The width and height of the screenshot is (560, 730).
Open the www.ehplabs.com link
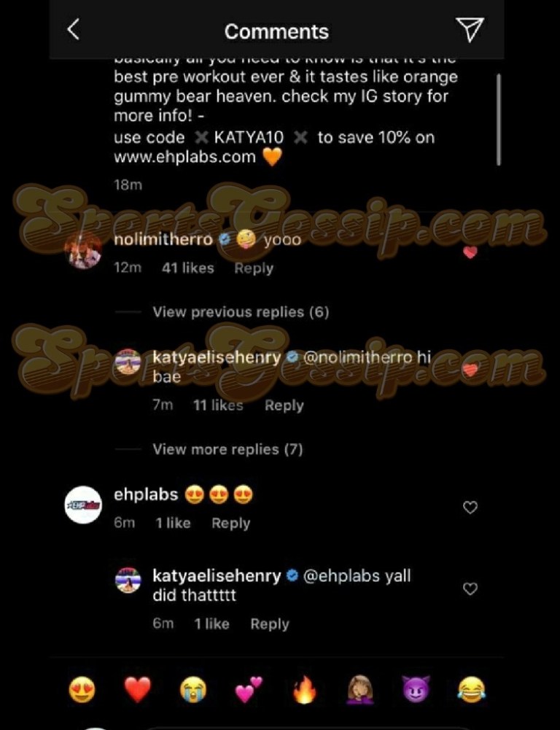click(184, 157)
